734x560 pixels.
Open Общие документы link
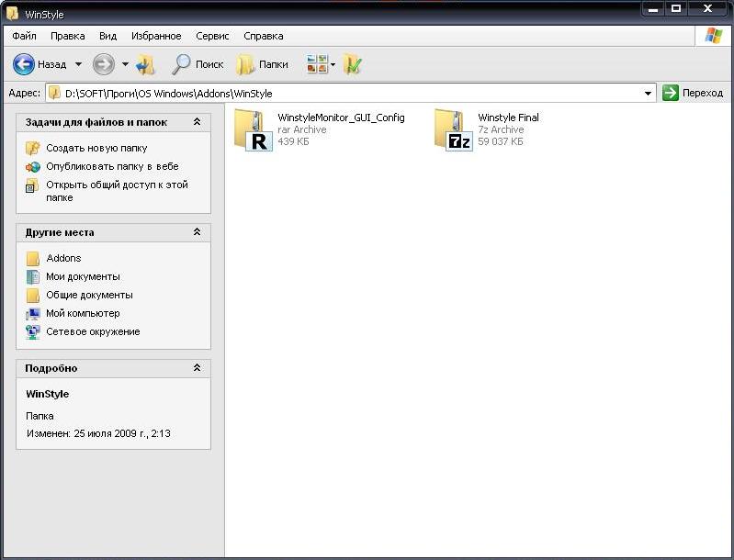[x=89, y=296]
